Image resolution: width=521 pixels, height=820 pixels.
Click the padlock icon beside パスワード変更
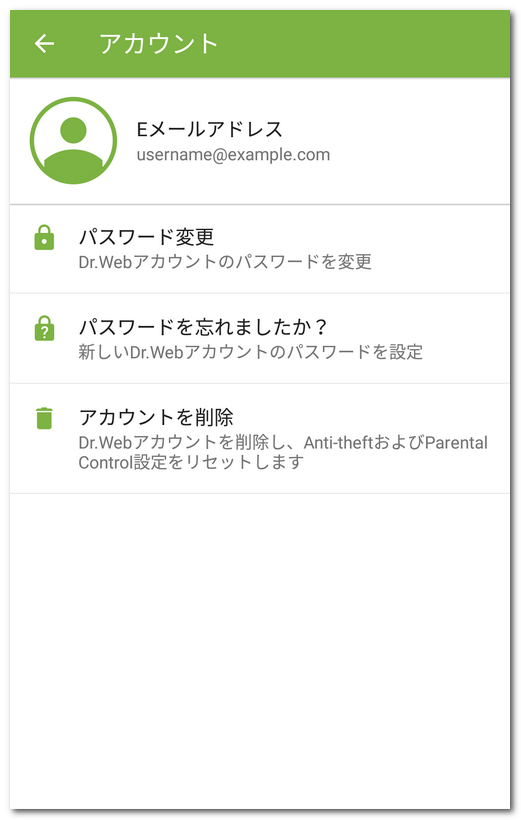(44, 237)
